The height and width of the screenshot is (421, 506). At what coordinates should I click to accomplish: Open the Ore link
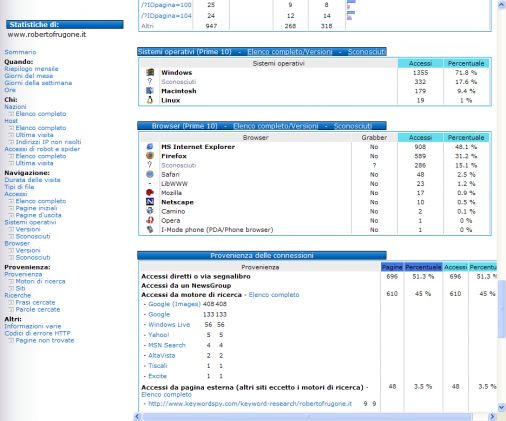click(x=10, y=90)
